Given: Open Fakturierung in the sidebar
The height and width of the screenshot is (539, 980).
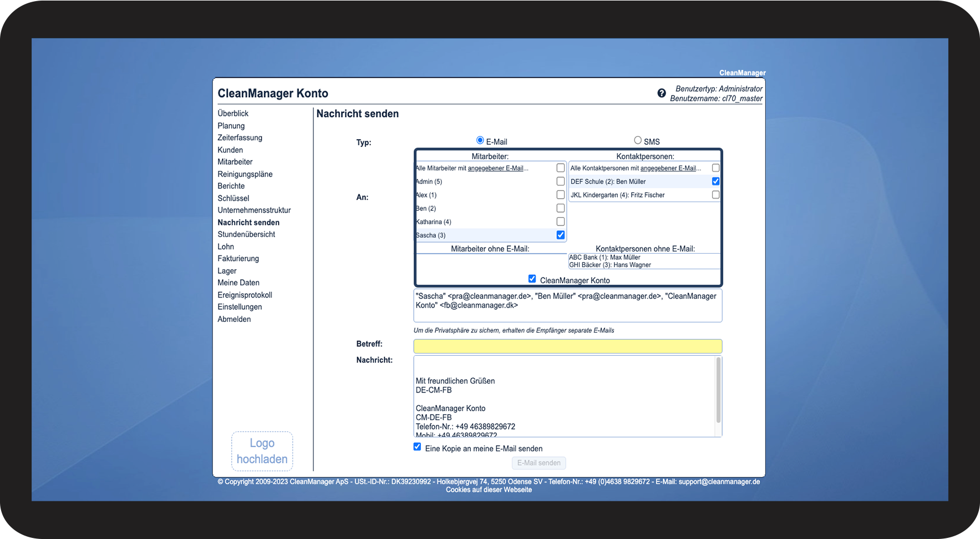Looking at the screenshot, I should (x=238, y=259).
